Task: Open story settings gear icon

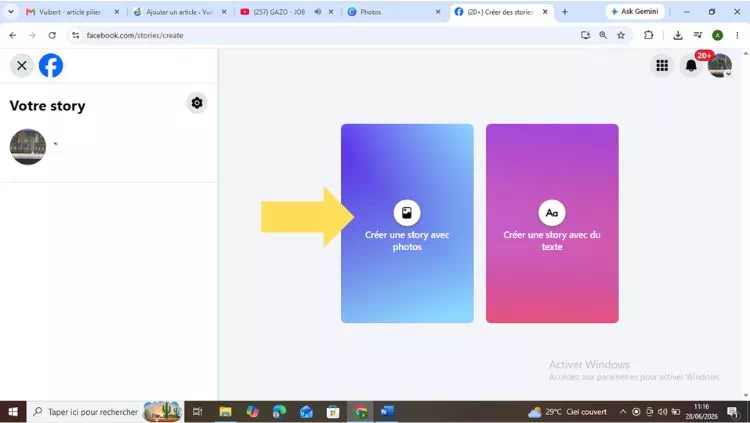Action: (x=197, y=103)
